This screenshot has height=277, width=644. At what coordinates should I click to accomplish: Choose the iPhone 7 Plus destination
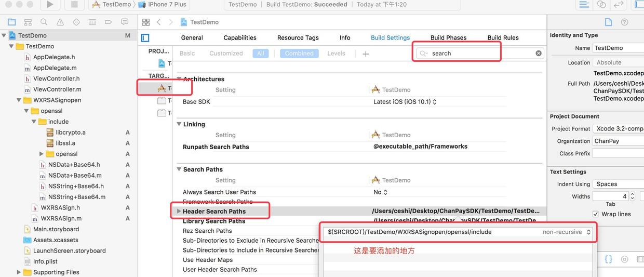pos(163,4)
